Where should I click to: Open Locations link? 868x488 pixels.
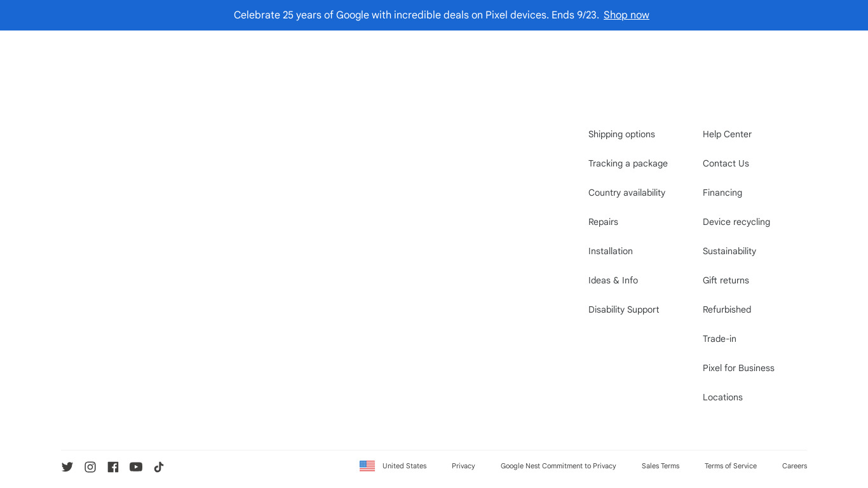click(x=722, y=397)
